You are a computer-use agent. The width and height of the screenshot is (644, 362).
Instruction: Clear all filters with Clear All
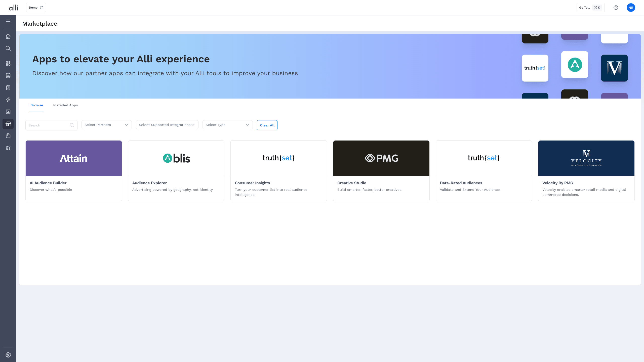click(267, 125)
